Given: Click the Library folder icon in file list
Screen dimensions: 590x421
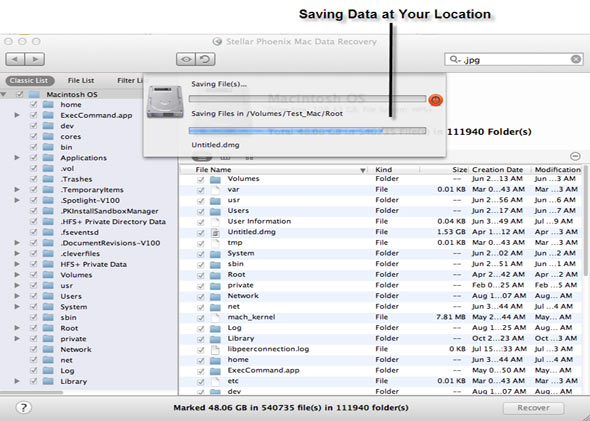Looking at the screenshot, I should click(x=215, y=339).
